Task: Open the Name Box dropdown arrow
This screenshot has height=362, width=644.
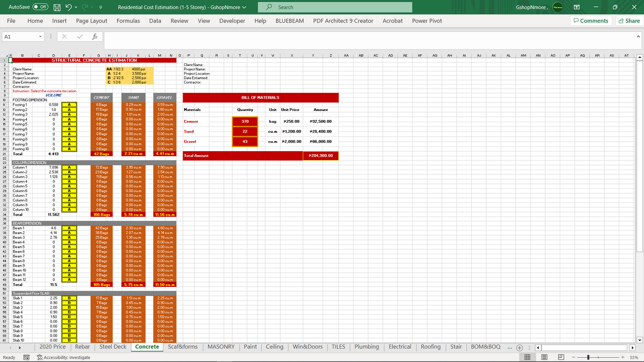Action: point(41,36)
